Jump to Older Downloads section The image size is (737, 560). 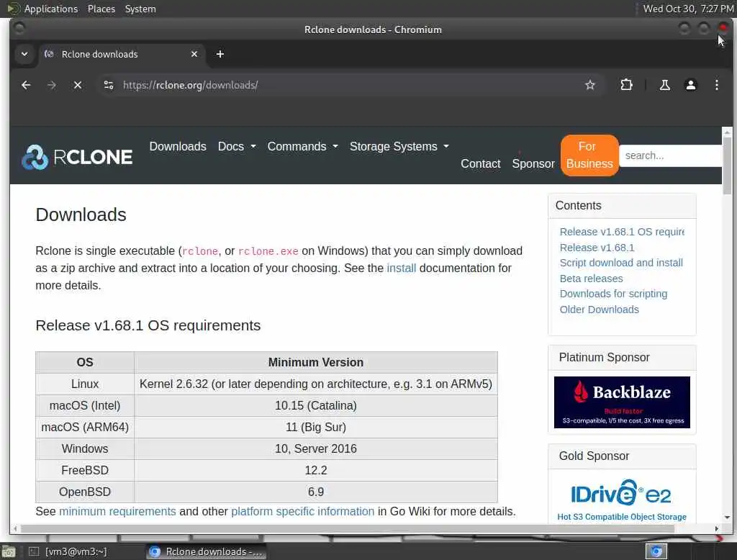pyautogui.click(x=600, y=310)
